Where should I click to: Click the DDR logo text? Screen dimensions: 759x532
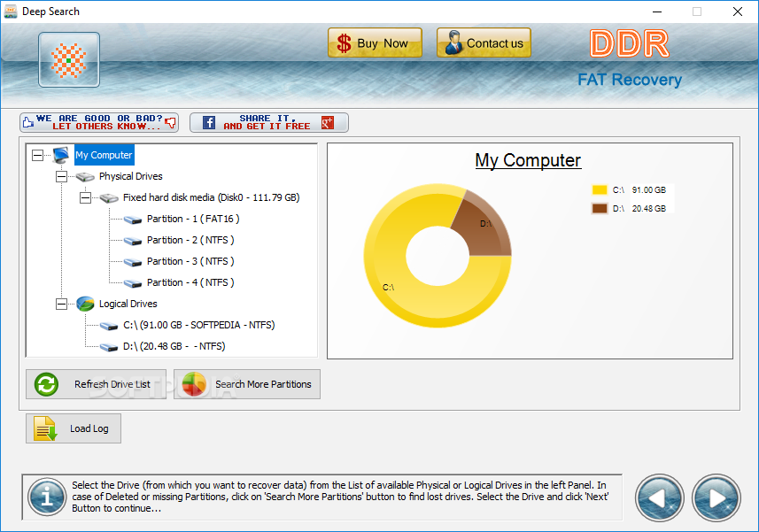point(630,43)
